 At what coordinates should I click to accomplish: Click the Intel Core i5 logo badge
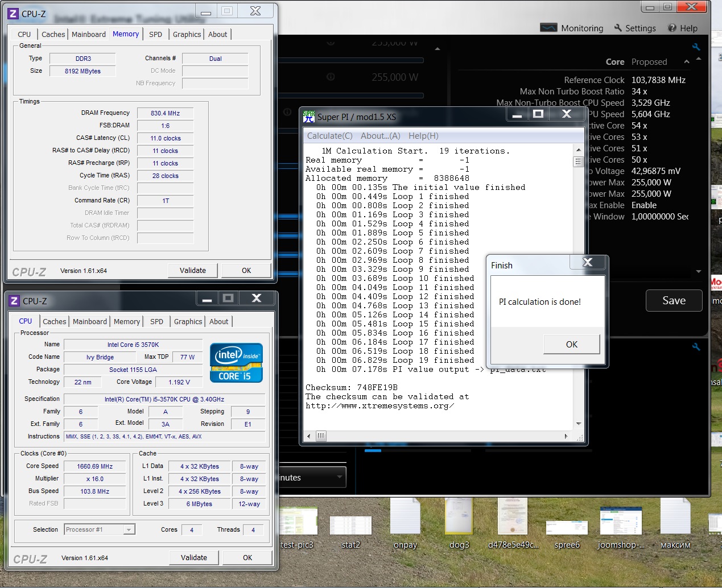pos(236,362)
